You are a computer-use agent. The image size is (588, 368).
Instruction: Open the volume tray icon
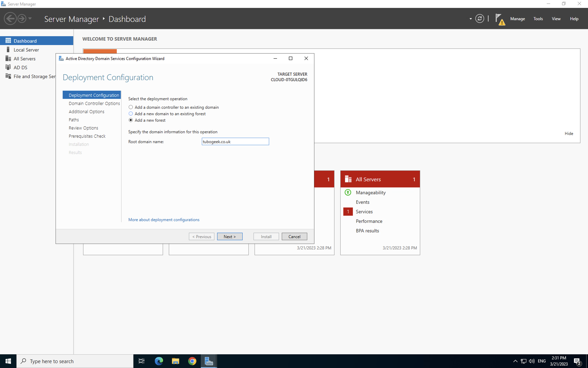[x=532, y=361]
